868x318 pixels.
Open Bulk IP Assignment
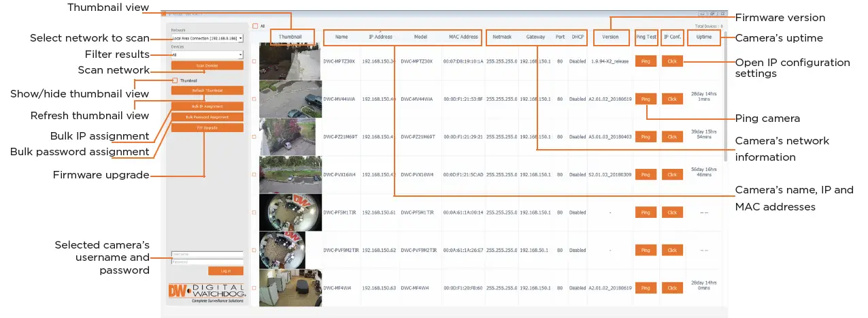pyautogui.click(x=207, y=106)
